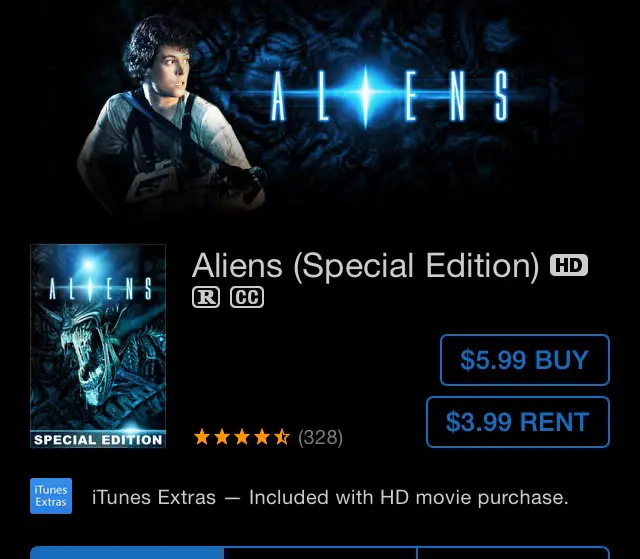Tap the first orange rating star
This screenshot has height=559, width=640.
[202, 437]
